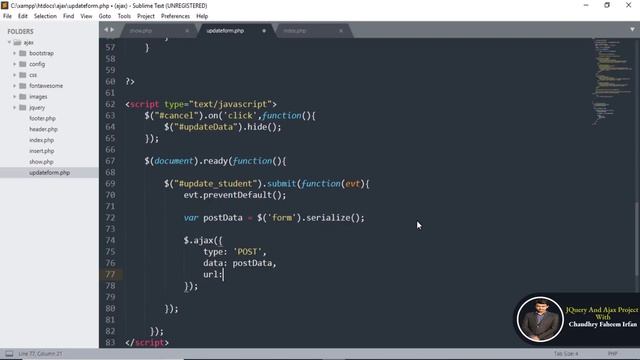The height and width of the screenshot is (360, 640).
Task: Open the Selection menu
Action: (45, 16)
